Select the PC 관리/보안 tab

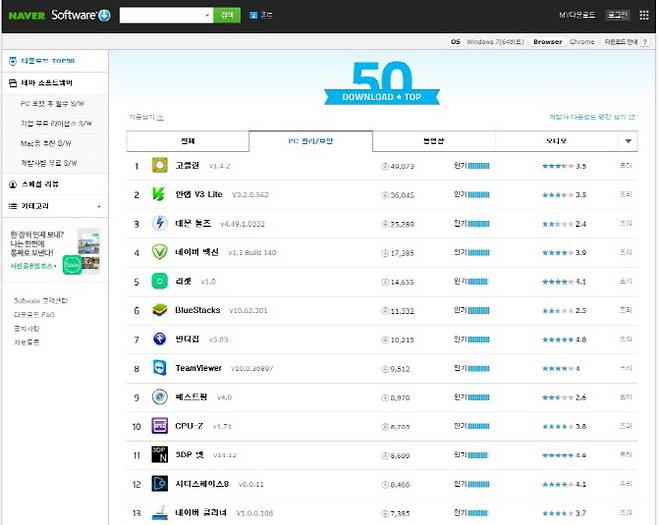click(x=311, y=141)
